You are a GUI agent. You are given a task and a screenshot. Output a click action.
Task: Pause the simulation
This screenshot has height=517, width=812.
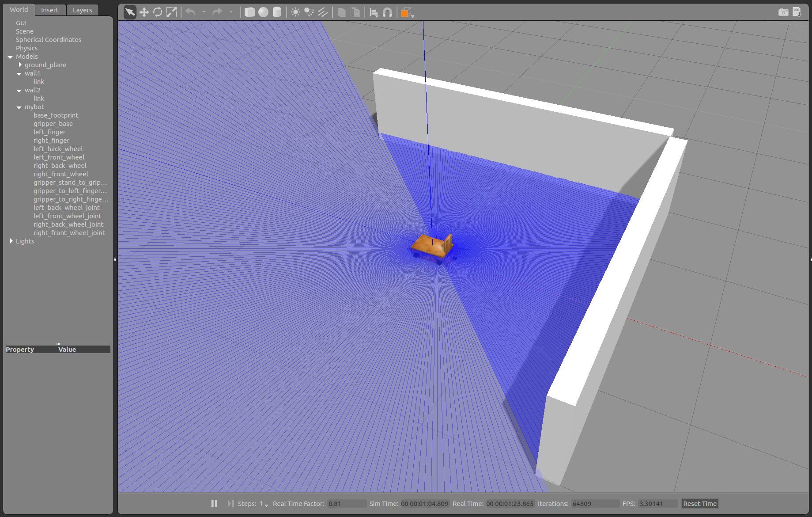[214, 503]
